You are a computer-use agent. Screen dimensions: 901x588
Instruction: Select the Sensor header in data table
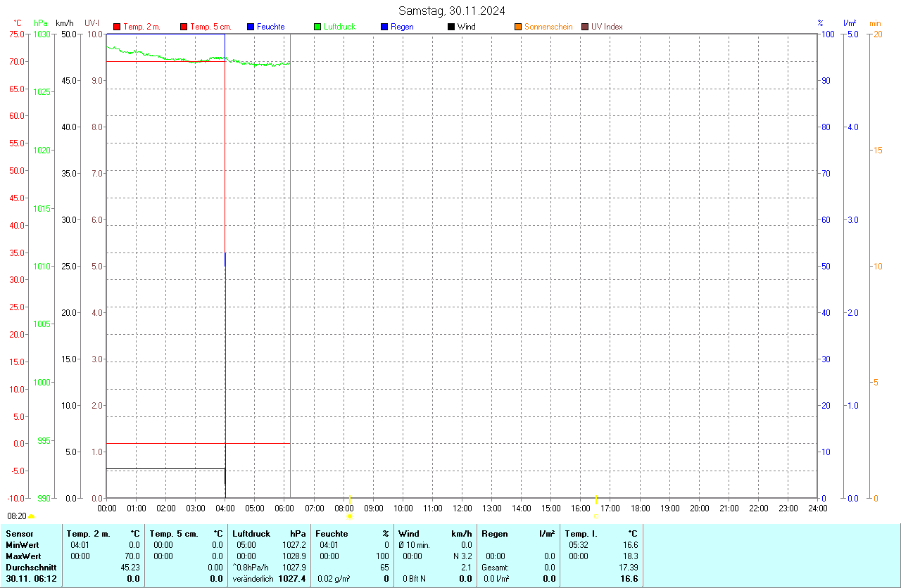[x=20, y=534]
